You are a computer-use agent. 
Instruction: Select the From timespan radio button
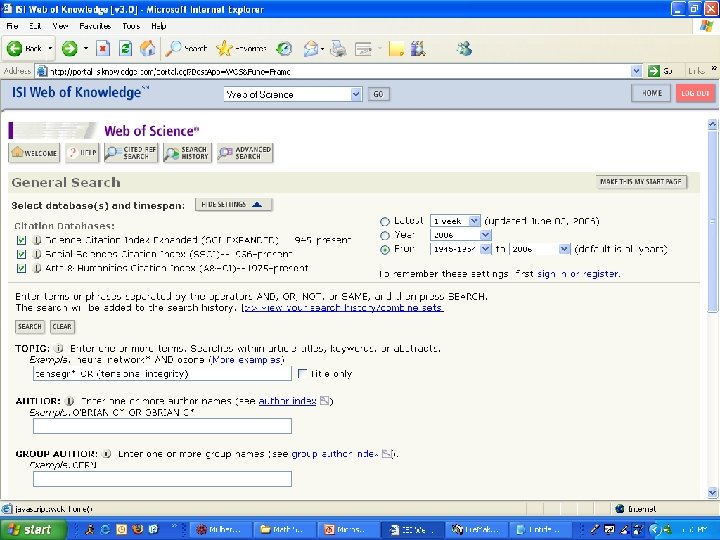[385, 250]
